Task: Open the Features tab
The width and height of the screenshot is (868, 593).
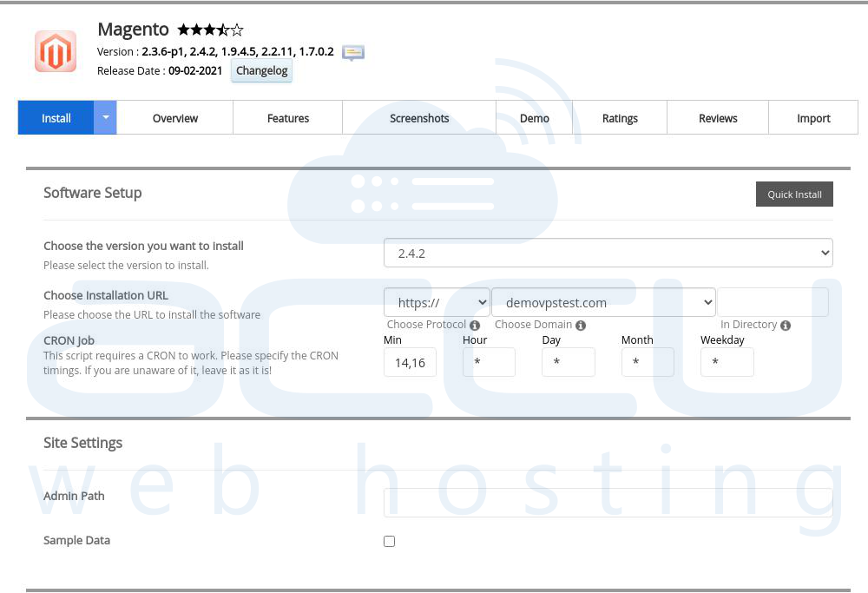Action: pyautogui.click(x=288, y=117)
